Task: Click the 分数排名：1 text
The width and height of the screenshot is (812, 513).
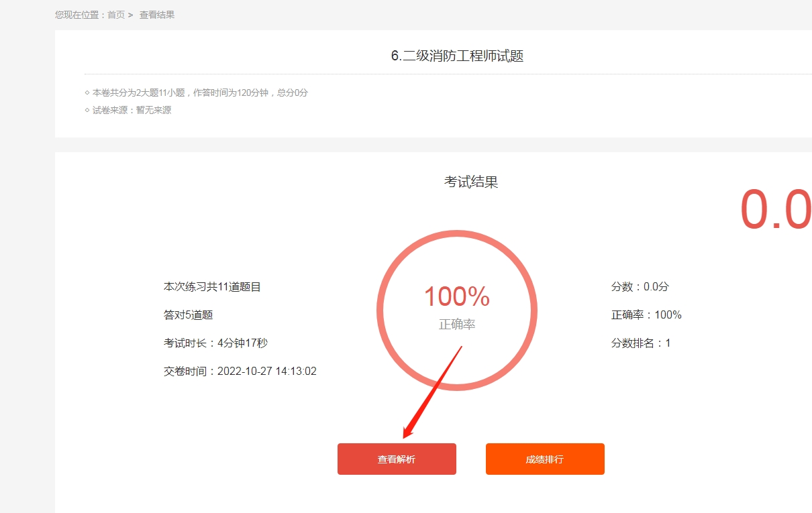Action: point(641,343)
